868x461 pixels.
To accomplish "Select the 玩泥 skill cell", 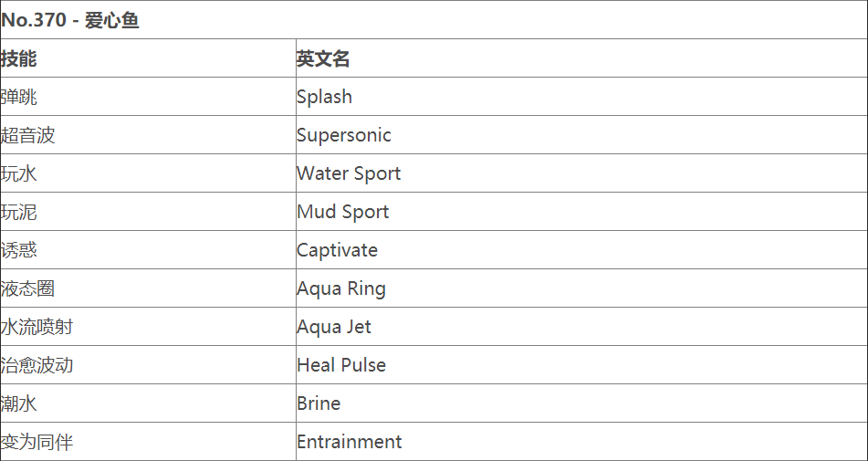I will pos(19,212).
